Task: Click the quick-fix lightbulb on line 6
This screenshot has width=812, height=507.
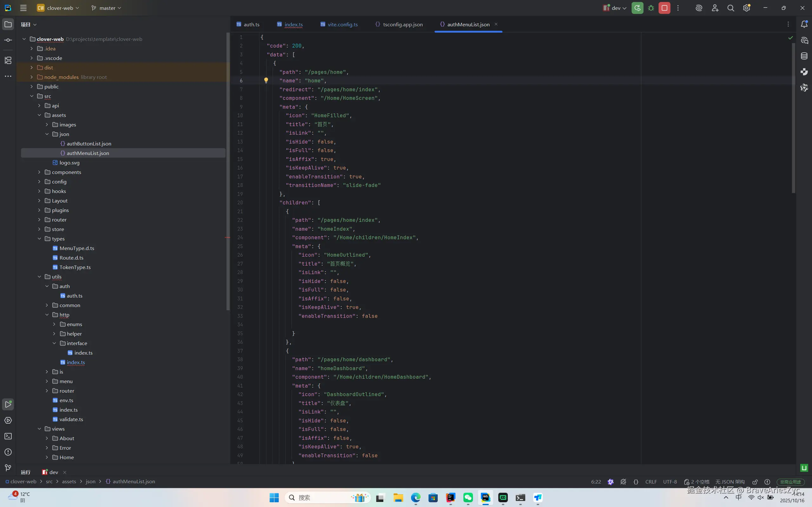Action: click(266, 80)
